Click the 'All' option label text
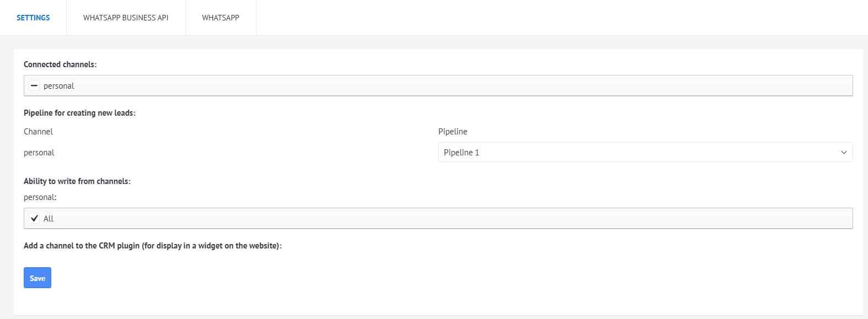The width and height of the screenshot is (868, 319). tap(49, 219)
